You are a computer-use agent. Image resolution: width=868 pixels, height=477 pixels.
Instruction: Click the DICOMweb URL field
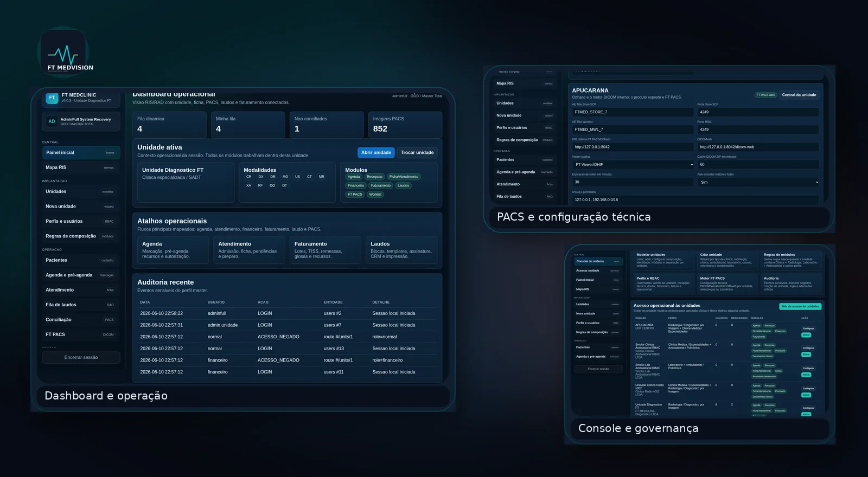(758, 147)
